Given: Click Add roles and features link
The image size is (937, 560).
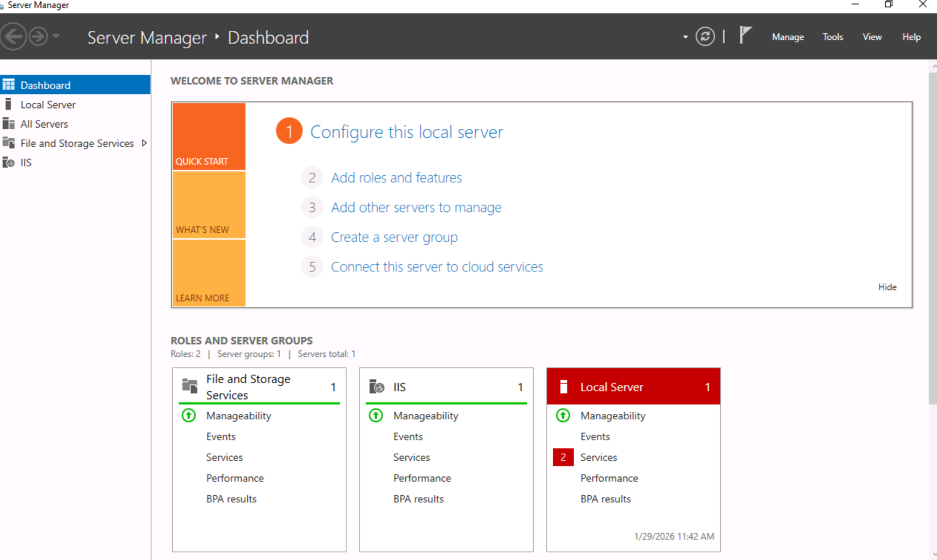Looking at the screenshot, I should click(396, 178).
